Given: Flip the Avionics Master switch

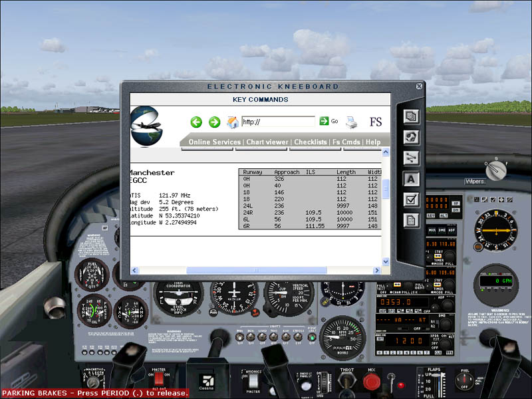Looking at the screenshot, I should [252, 380].
